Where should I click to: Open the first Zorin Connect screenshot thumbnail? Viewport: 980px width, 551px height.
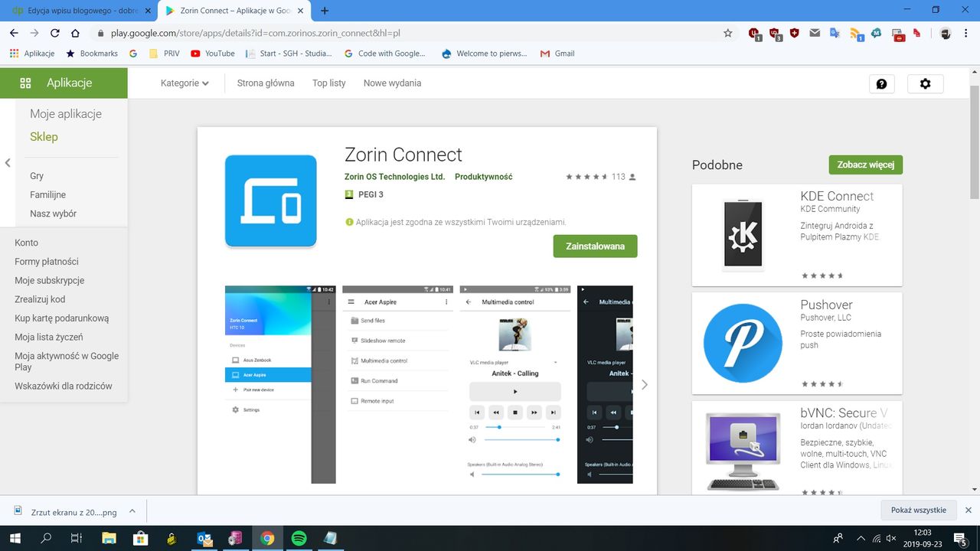click(280, 384)
